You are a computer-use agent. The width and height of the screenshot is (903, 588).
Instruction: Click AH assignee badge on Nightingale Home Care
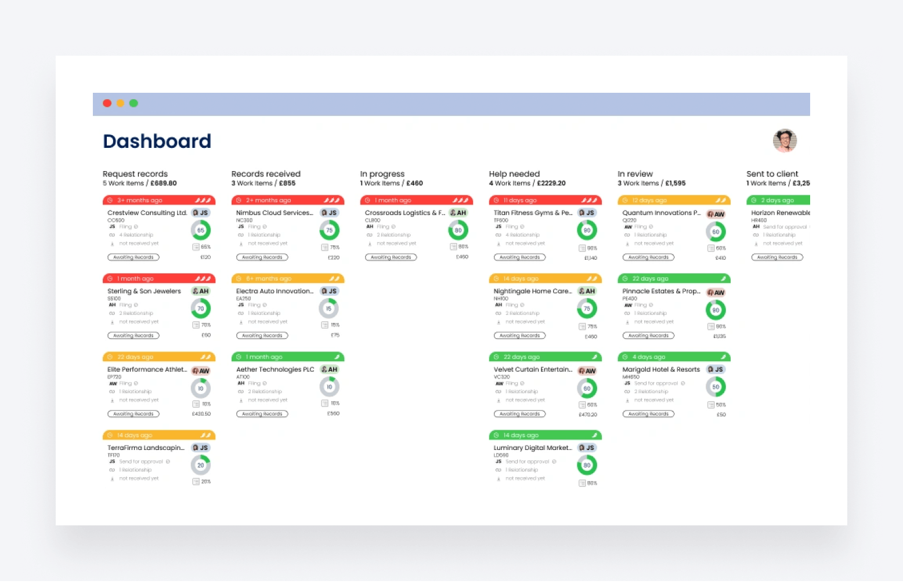point(587,291)
